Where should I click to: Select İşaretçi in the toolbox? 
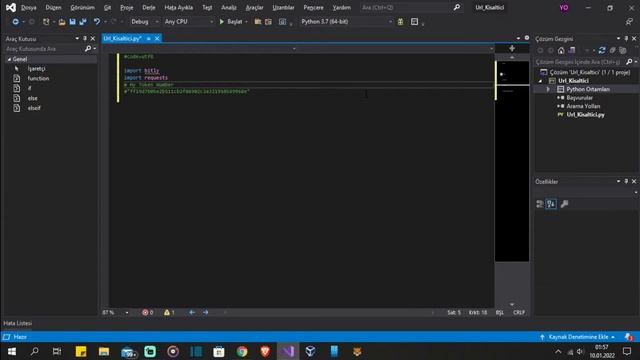point(36,69)
